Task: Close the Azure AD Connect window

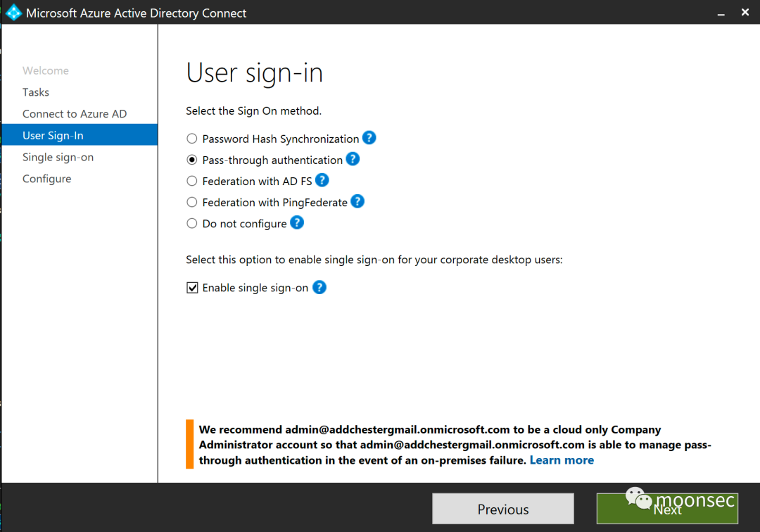Action: pyautogui.click(x=745, y=13)
